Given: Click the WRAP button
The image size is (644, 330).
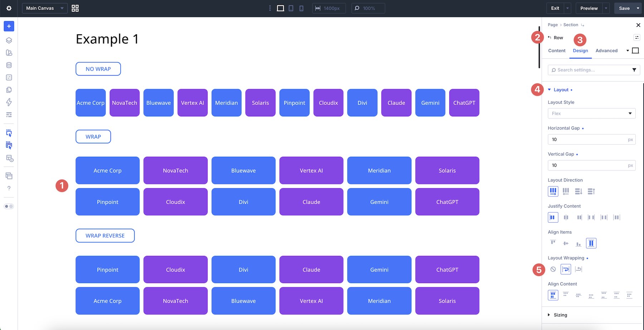Looking at the screenshot, I should click(93, 137).
